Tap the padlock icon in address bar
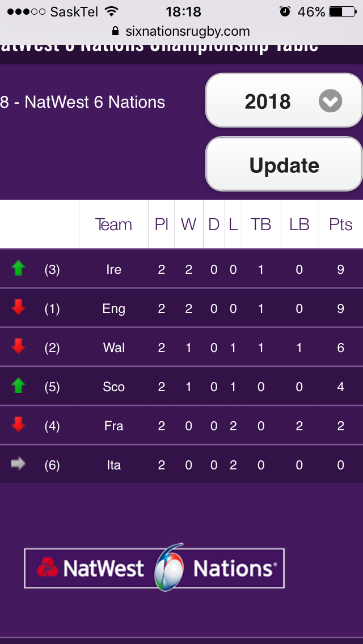Image resolution: width=363 pixels, height=644 pixels. [x=116, y=31]
